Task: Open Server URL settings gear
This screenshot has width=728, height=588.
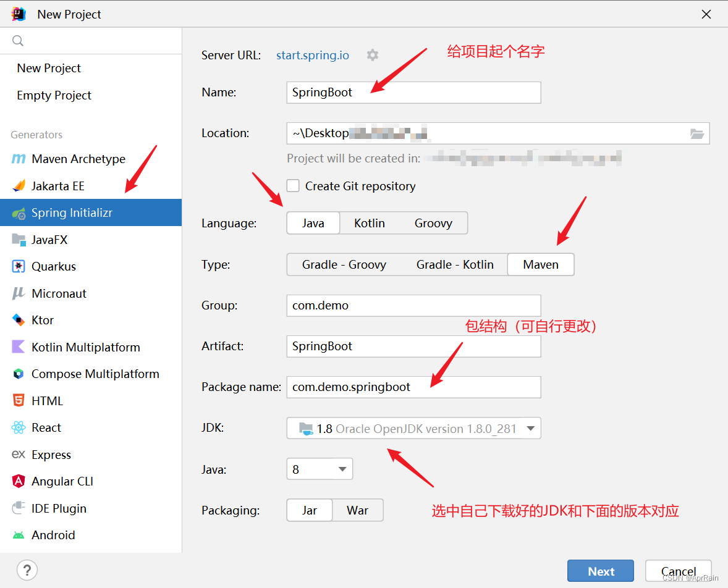Action: [x=373, y=55]
